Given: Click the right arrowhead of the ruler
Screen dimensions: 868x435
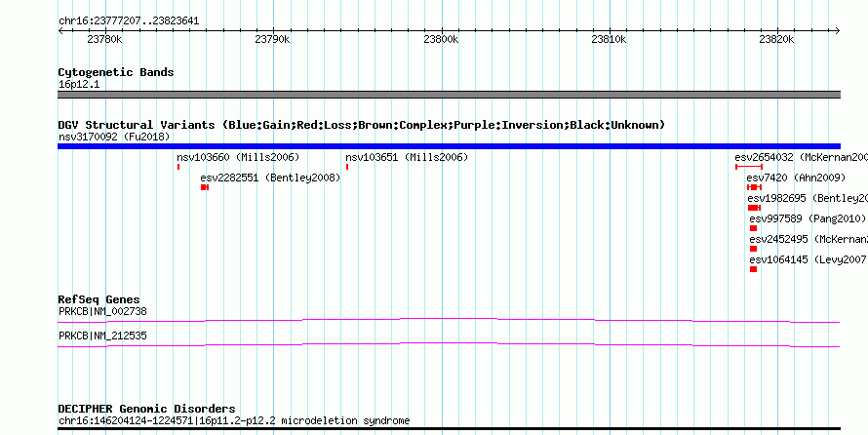Looking at the screenshot, I should [837, 31].
